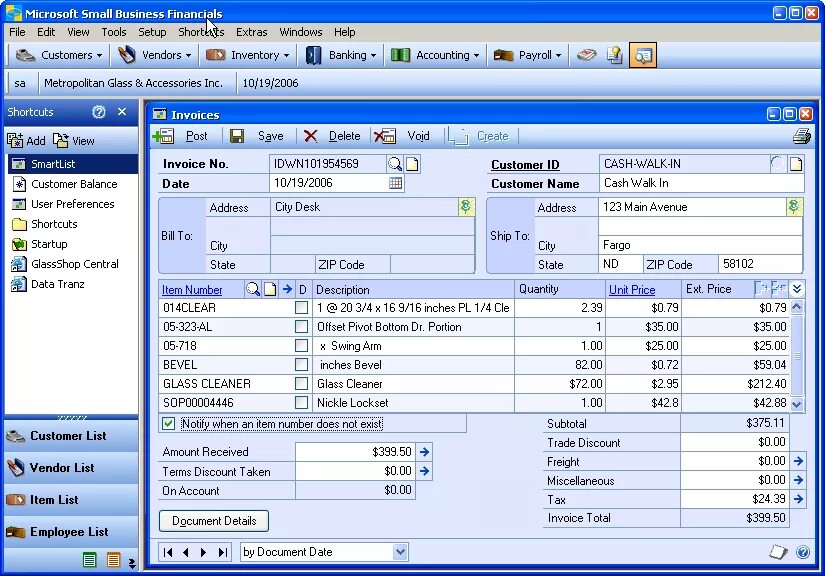Viewport: 825px width, 576px height.
Task: Go to first record navigation button
Action: click(x=168, y=552)
